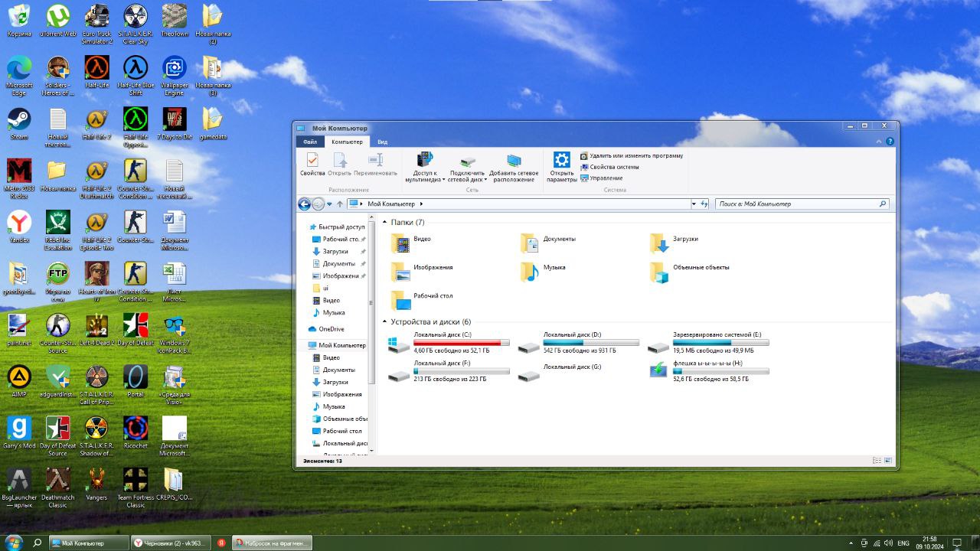Image resolution: width=980 pixels, height=551 pixels.
Task: Select the Euro Truck Simulator 2 desktop icon
Action: 96,24
